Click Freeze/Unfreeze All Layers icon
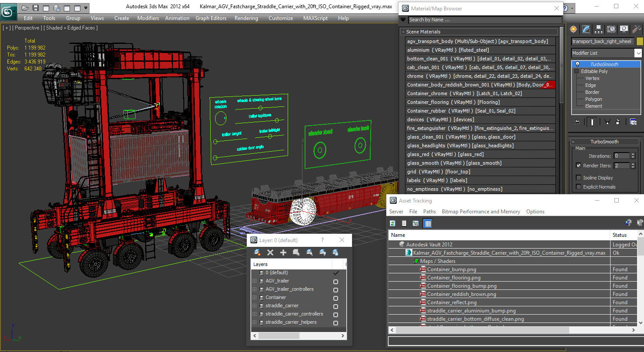 pyautogui.click(x=335, y=252)
